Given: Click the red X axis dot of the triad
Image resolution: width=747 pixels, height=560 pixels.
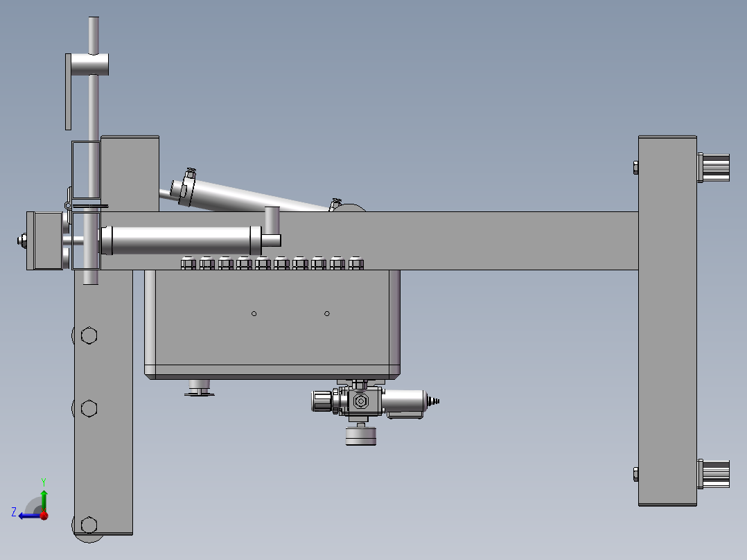Looking at the screenshot, I should tap(44, 516).
